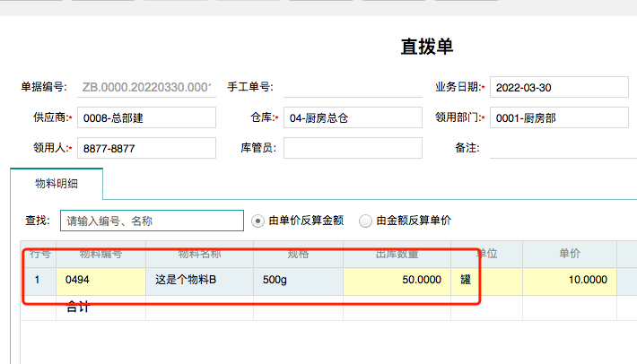
Task: Select the 物料编号 cell containing 0494
Action: click(x=100, y=281)
